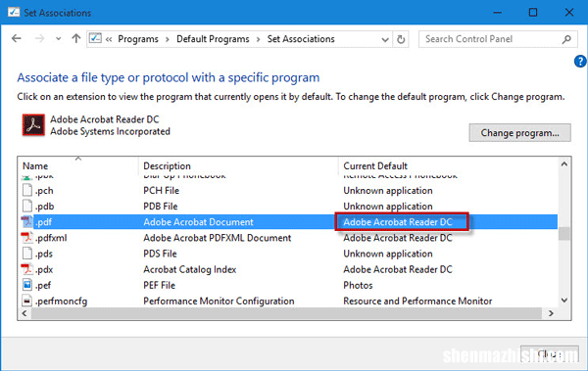Image resolution: width=588 pixels, height=371 pixels.
Task: Open recent locations dropdown arrow
Action: 58,38
